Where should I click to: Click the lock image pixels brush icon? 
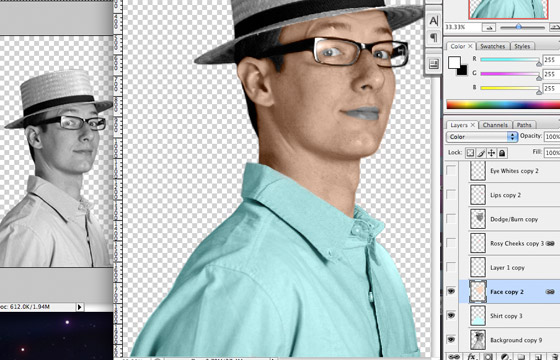(481, 153)
